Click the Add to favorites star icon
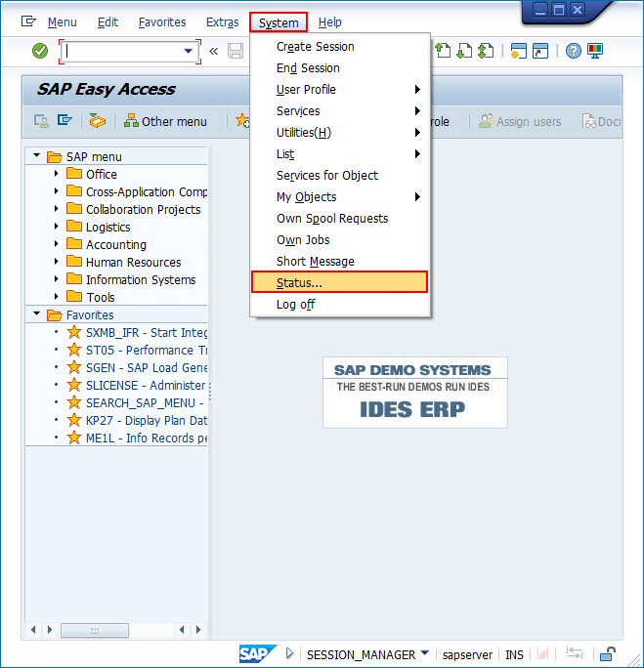Image resolution: width=644 pixels, height=668 pixels. point(243,121)
